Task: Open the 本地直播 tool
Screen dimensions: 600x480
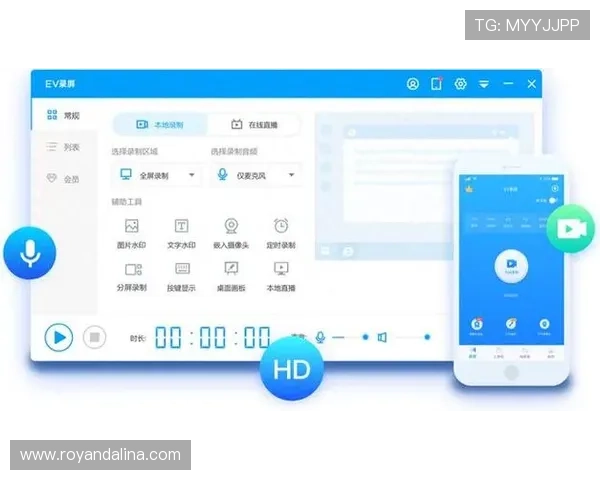Action: coord(281,277)
